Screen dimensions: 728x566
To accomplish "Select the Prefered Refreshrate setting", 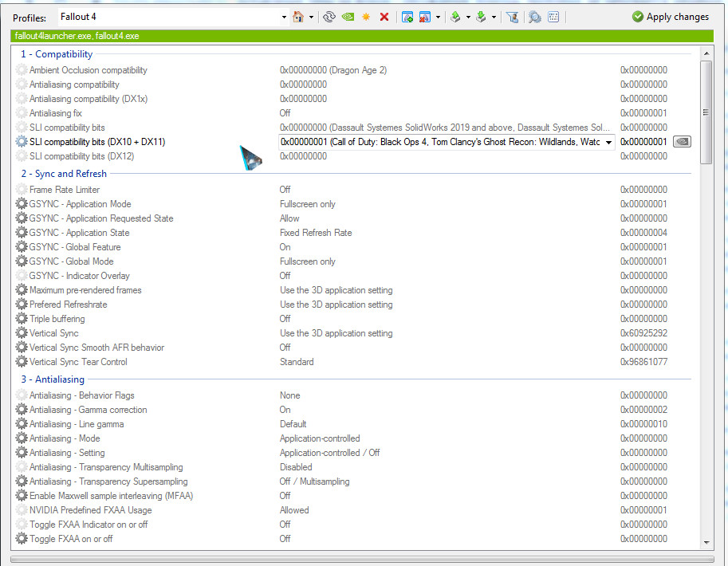I will click(353, 305).
